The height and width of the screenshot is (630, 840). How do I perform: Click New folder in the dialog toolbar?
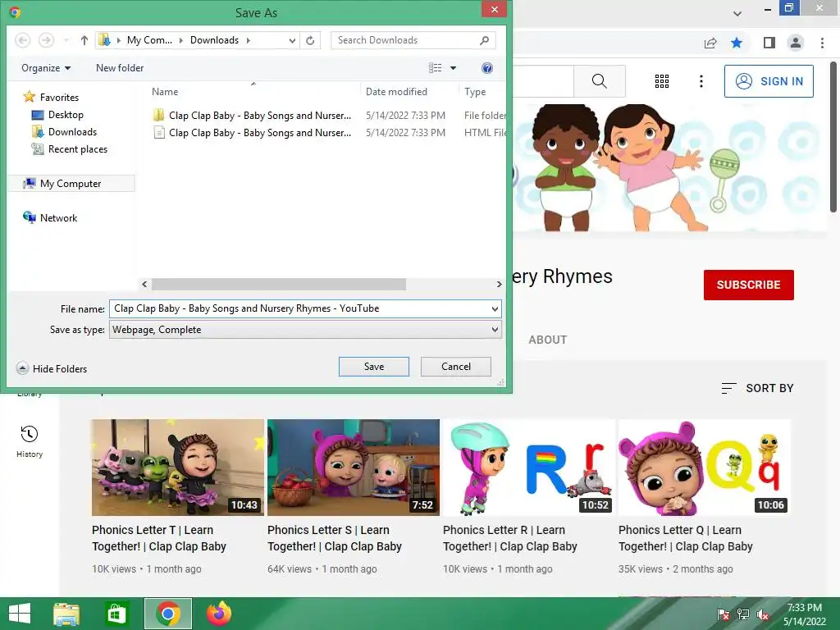(x=120, y=68)
